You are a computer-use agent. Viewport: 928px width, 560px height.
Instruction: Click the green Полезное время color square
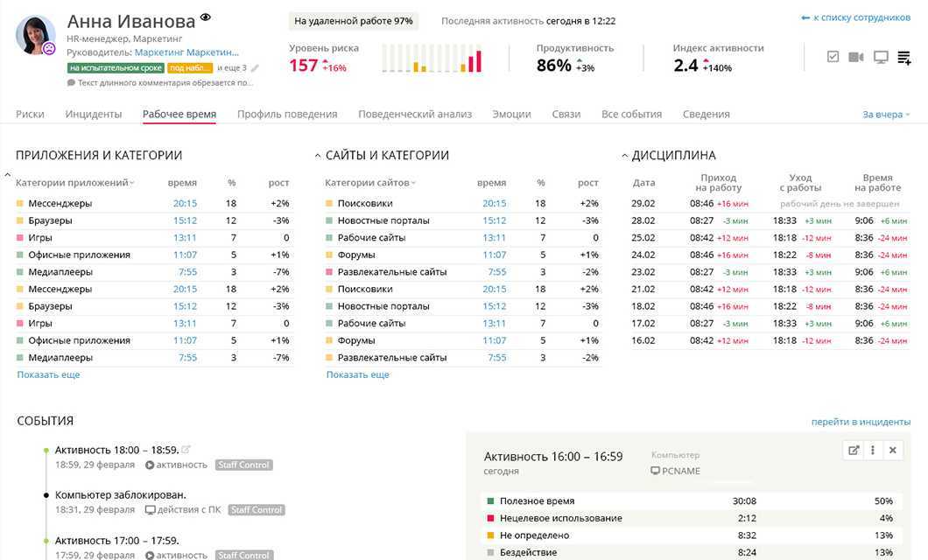tap(490, 501)
